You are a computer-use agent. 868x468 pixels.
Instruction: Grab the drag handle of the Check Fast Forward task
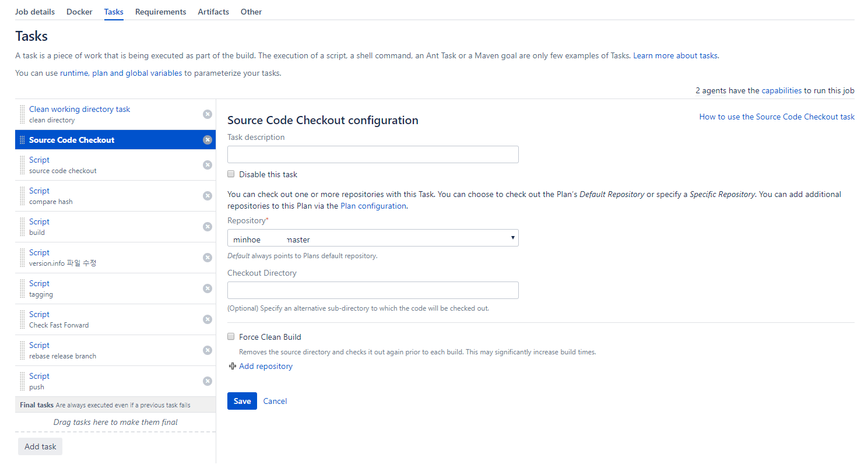[23, 319]
